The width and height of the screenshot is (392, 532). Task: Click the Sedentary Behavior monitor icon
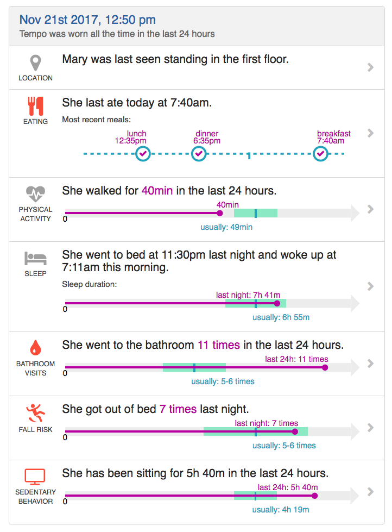tap(35, 477)
